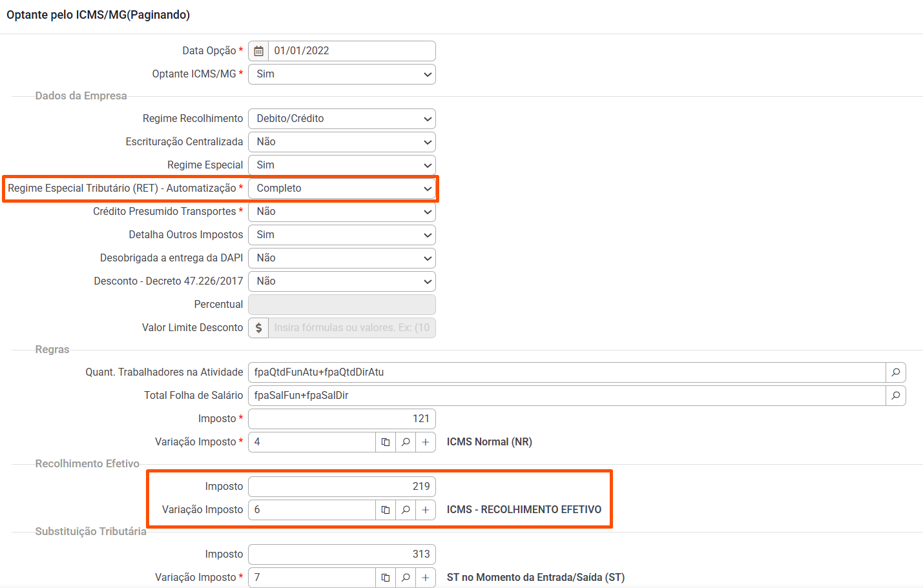Click the Data Opção date field
Image resolution: width=923 pixels, height=588 pixels.
[351, 51]
